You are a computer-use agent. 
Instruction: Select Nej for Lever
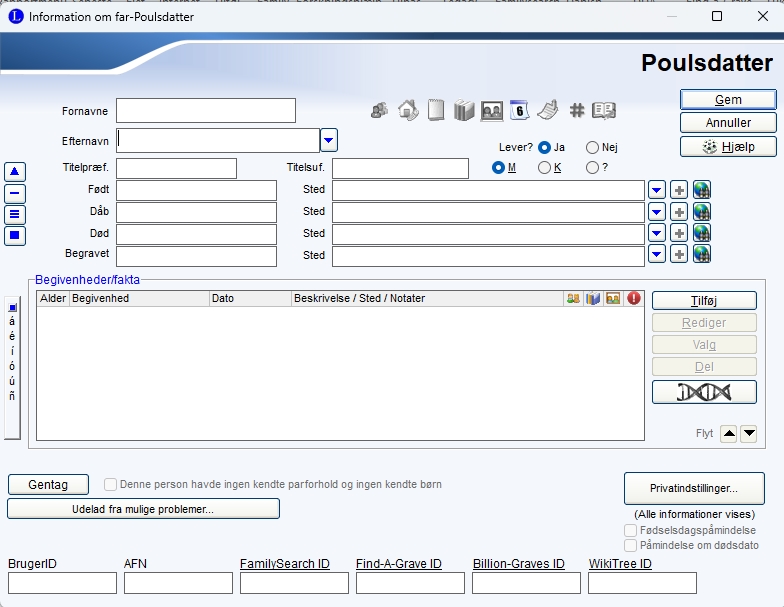(593, 147)
